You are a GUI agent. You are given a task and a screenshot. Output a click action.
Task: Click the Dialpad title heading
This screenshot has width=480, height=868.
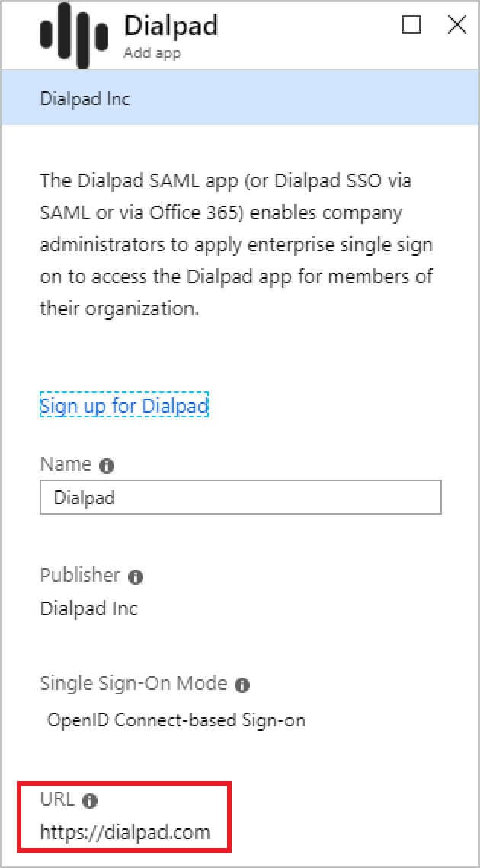(171, 25)
